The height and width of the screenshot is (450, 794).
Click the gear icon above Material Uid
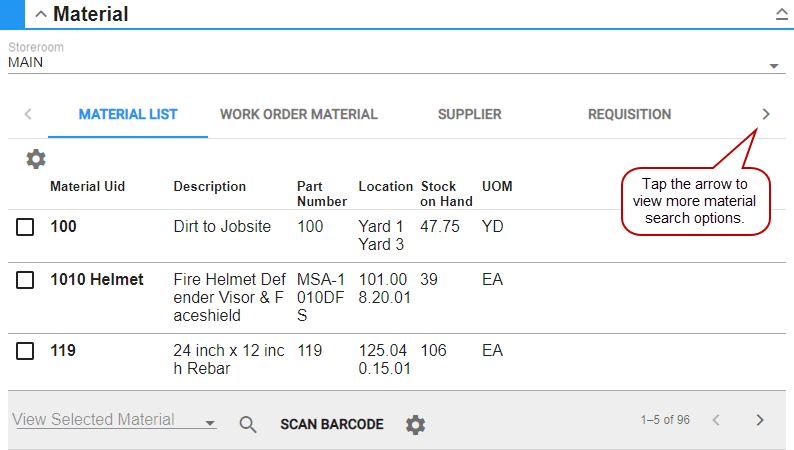pyautogui.click(x=36, y=158)
